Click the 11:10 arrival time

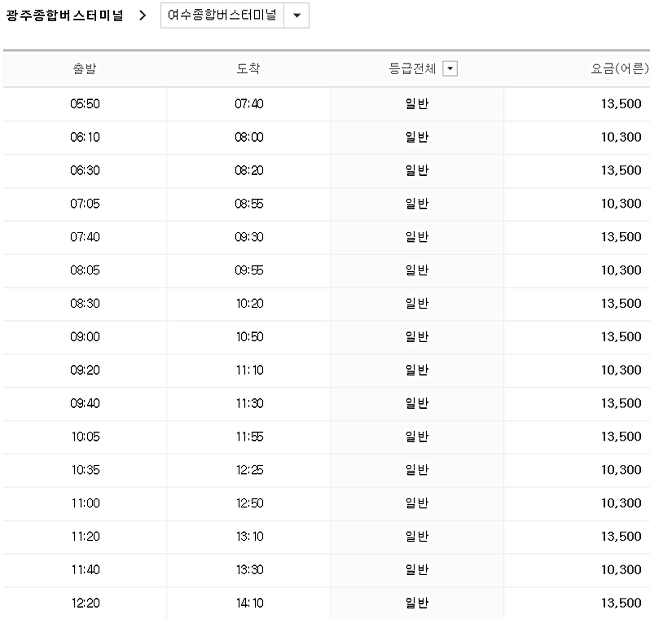pyautogui.click(x=250, y=370)
